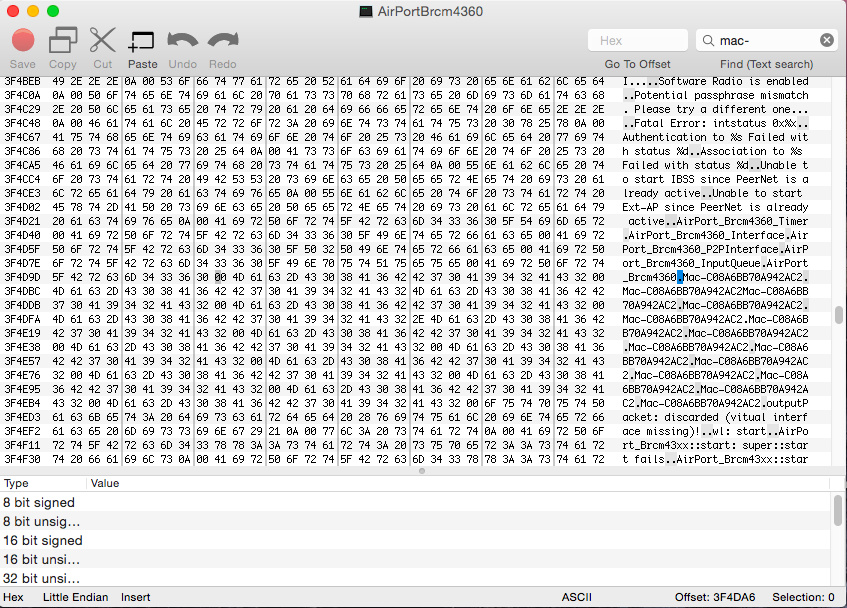The height and width of the screenshot is (608, 847).
Task: Click the Offset: 3F4DA6 status entry
Action: tap(715, 597)
